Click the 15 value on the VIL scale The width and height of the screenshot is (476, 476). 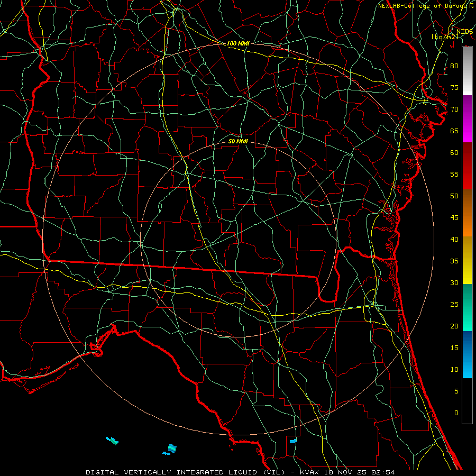click(454, 348)
